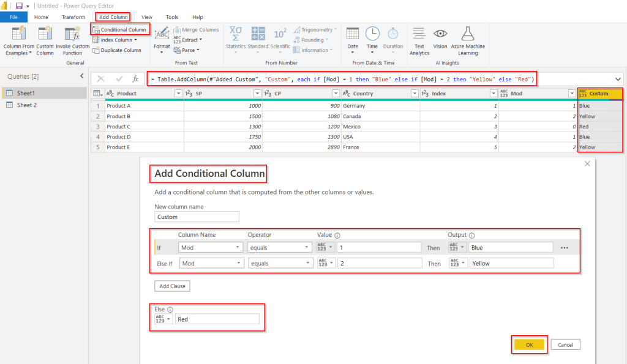Image resolution: width=627 pixels, height=364 pixels.
Task: Open Help ribbon tab
Action: click(198, 17)
